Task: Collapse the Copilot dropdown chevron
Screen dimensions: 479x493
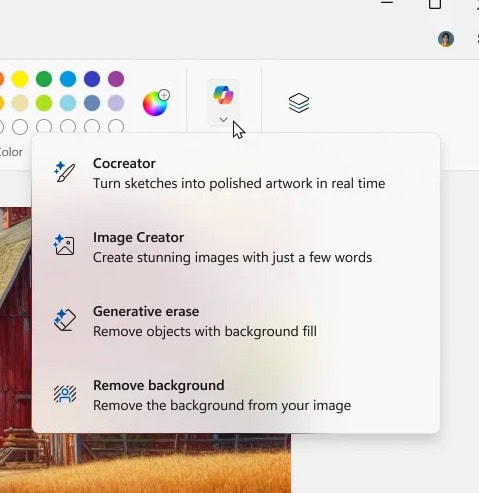Action: pyautogui.click(x=223, y=119)
